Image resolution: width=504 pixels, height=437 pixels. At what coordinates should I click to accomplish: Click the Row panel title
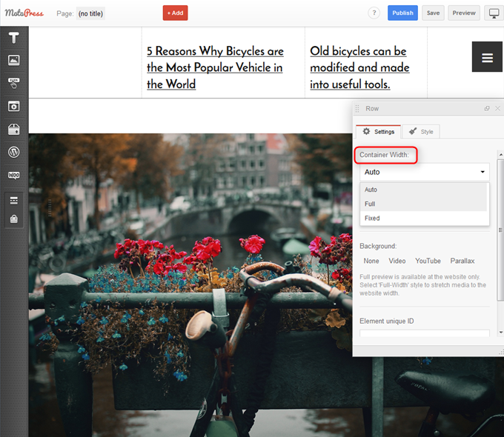click(372, 109)
